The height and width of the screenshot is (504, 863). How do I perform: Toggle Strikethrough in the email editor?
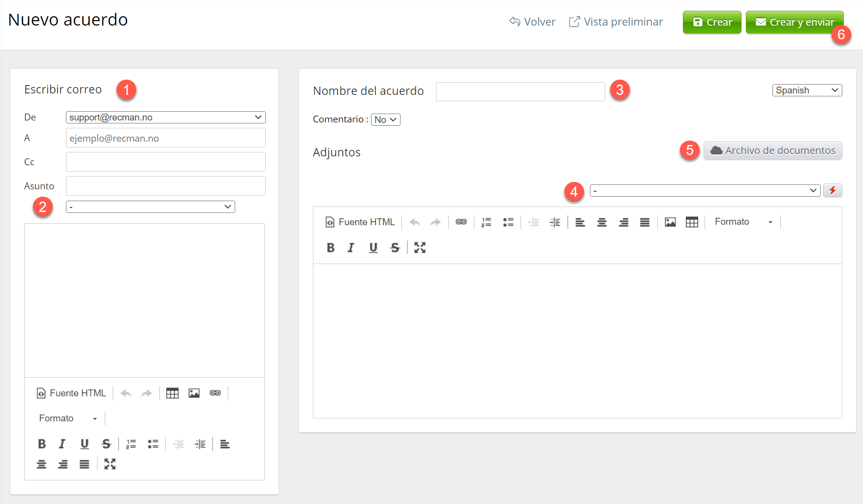[x=106, y=444]
